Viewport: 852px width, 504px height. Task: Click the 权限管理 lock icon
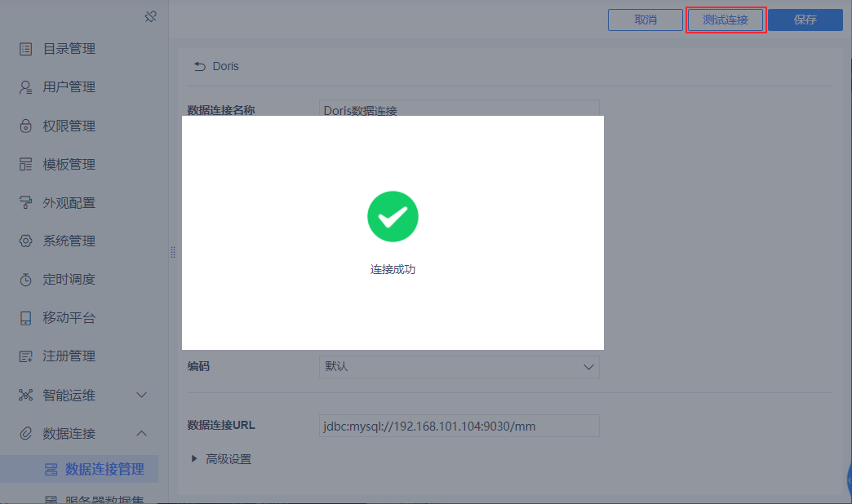pos(25,126)
